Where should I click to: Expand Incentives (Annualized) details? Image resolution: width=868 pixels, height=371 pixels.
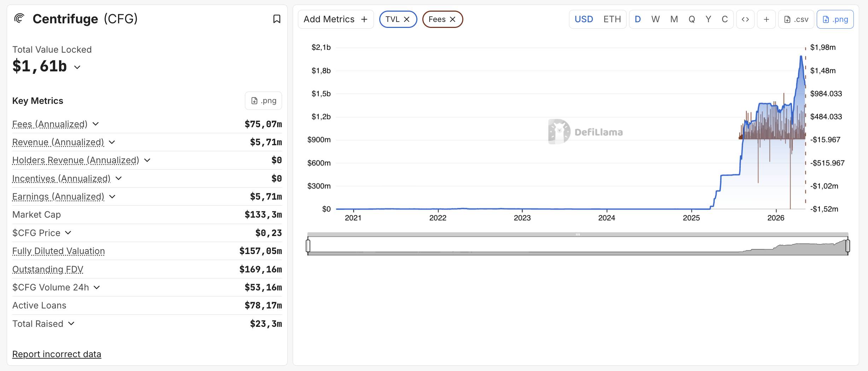[119, 178]
